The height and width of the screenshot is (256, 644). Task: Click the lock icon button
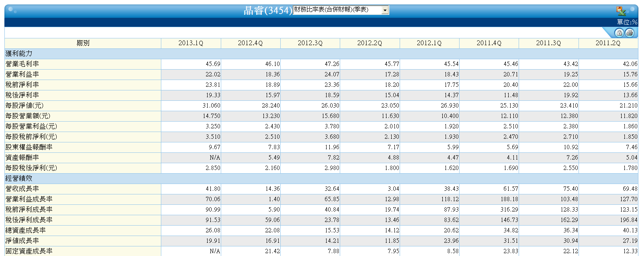(x=619, y=33)
